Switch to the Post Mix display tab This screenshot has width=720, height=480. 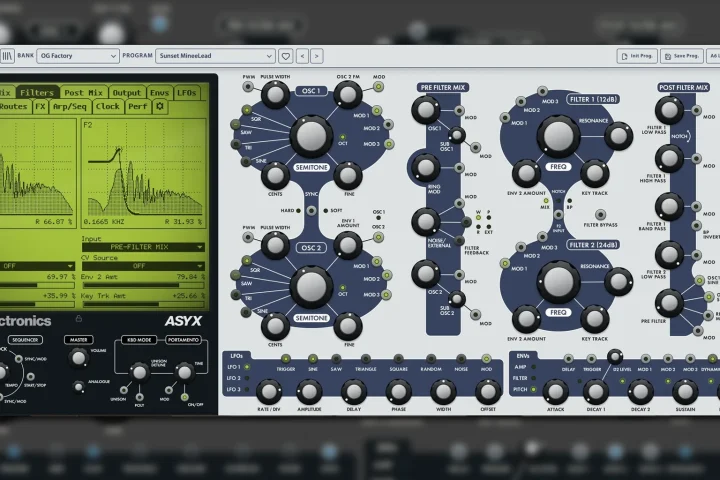click(x=84, y=93)
